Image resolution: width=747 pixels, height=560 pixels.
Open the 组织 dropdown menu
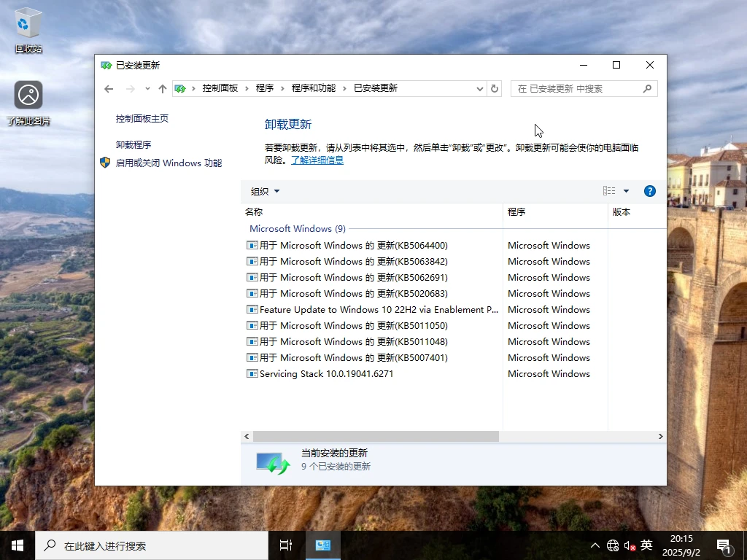click(x=264, y=190)
